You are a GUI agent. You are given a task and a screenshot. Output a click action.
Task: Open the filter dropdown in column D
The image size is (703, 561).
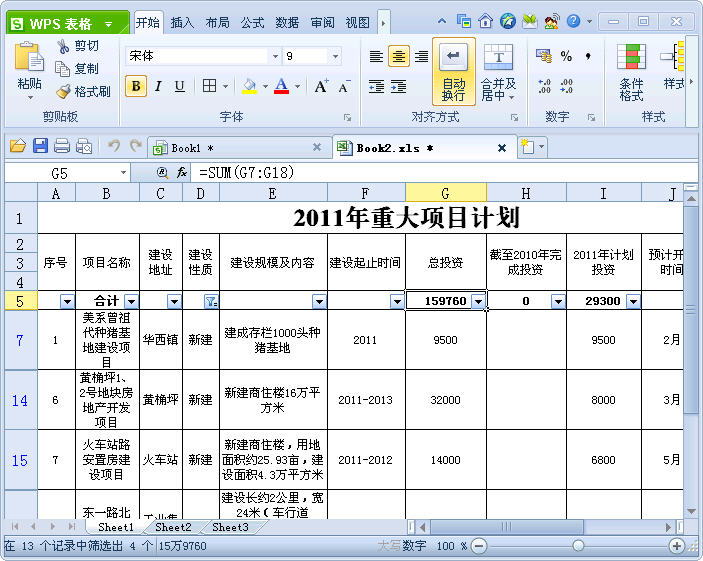pyautogui.click(x=210, y=301)
